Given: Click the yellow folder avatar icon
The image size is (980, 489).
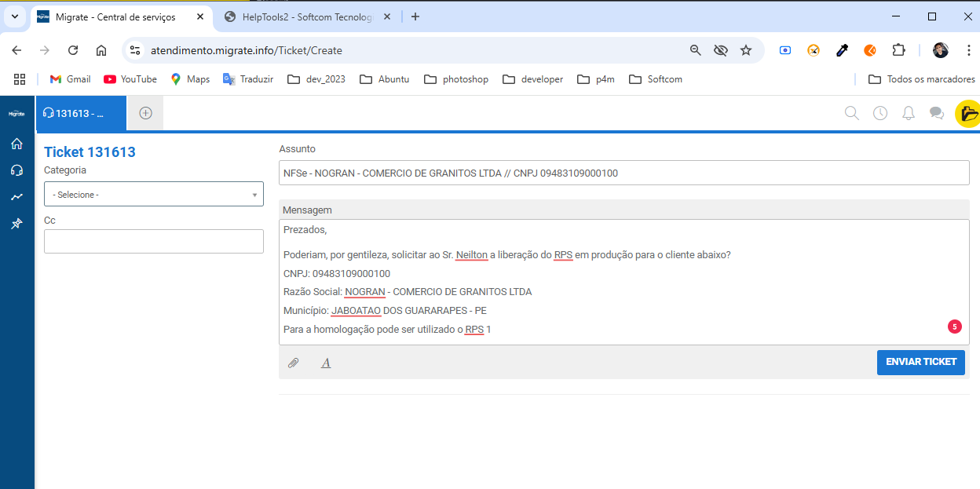Looking at the screenshot, I should (968, 113).
